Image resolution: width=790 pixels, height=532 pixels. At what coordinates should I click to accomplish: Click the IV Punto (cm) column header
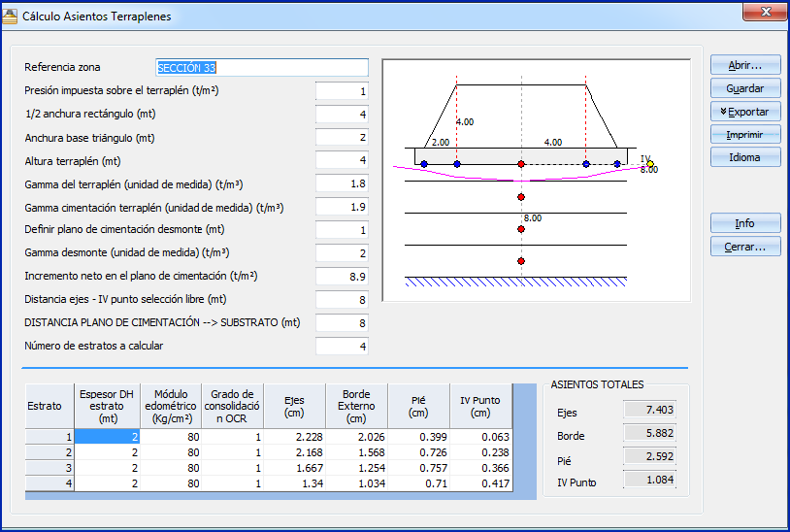tap(481, 406)
